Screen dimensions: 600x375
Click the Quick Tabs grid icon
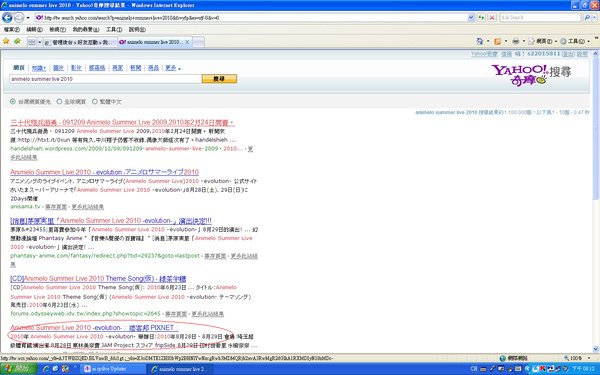[32, 42]
